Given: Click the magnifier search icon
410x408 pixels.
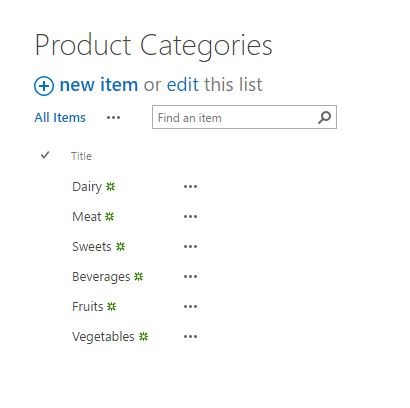Looking at the screenshot, I should click(324, 117).
